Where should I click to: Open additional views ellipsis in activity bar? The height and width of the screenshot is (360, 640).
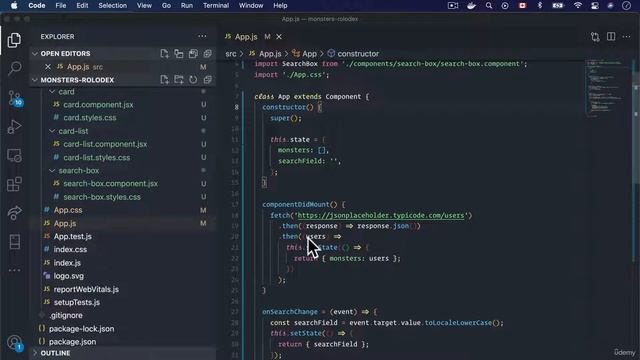coord(14,270)
